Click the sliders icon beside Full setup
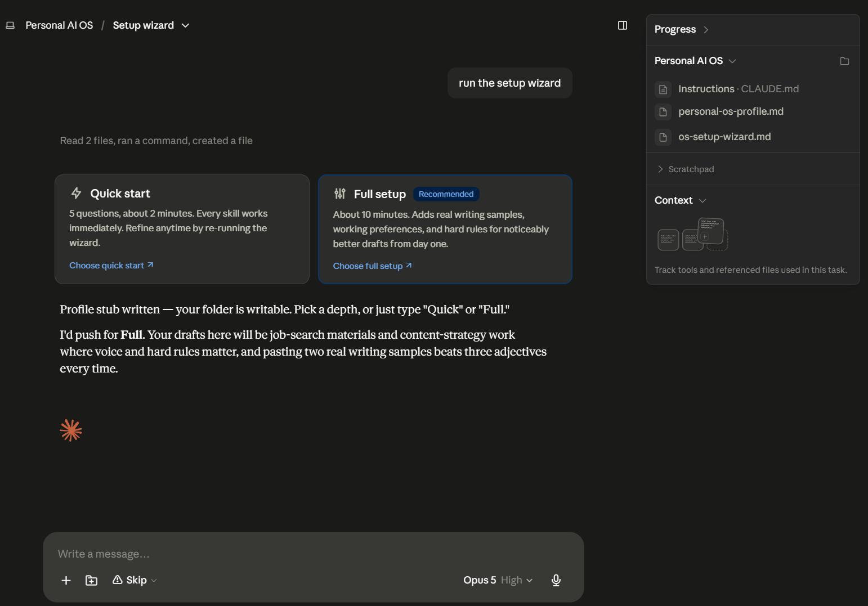Screen dimensions: 868x606 tap(340, 194)
